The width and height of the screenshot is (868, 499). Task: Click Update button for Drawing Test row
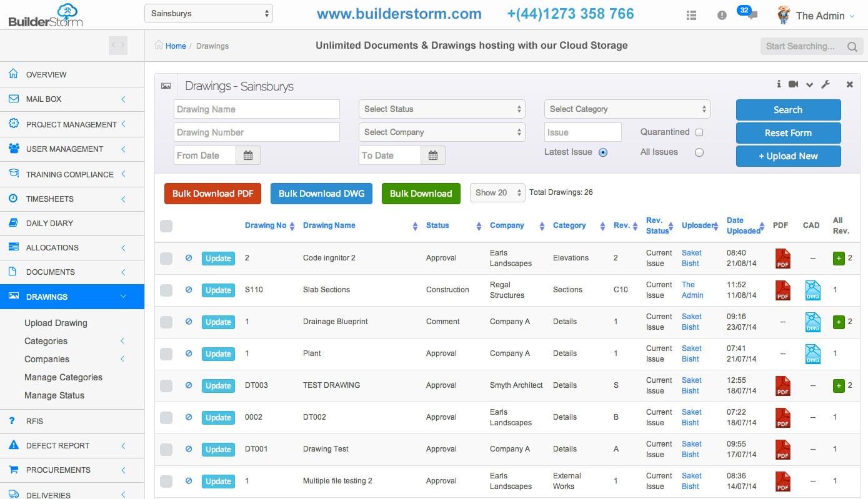[x=218, y=449]
